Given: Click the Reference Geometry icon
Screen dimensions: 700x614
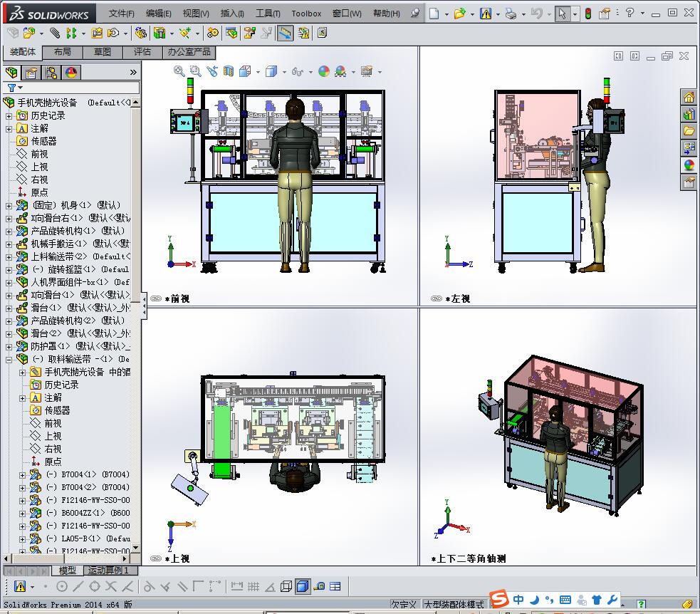Looking at the screenshot, I should [185, 33].
